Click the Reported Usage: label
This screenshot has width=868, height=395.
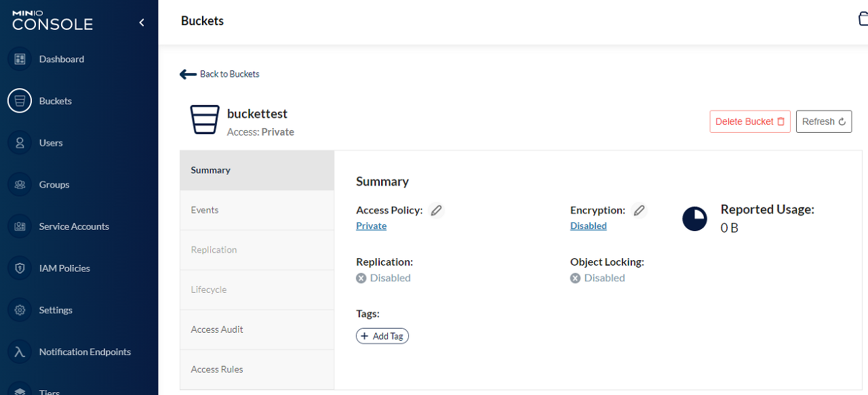click(768, 209)
